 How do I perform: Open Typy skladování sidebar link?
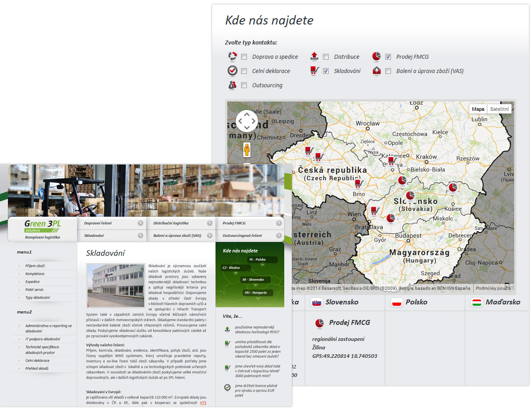tap(37, 297)
